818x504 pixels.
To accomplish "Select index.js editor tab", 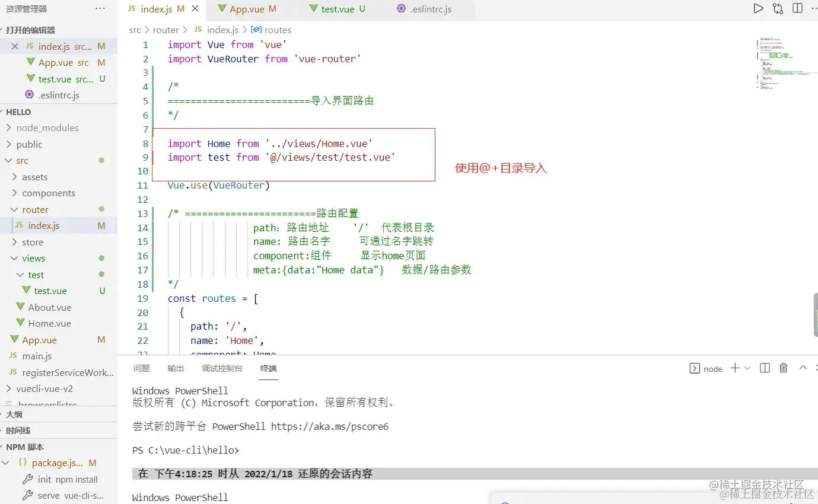I will pos(157,9).
